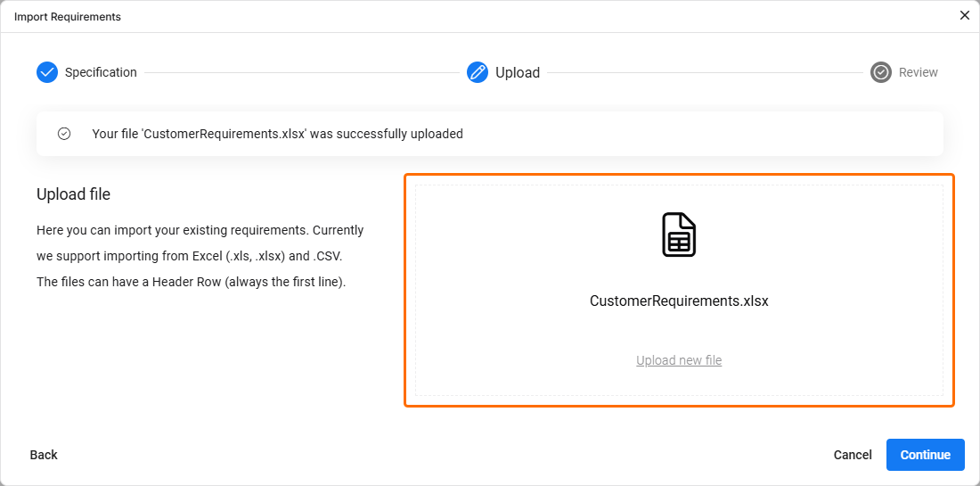Click the Import Requirements dialog title
Screen dimensions: 980x486
(68, 17)
